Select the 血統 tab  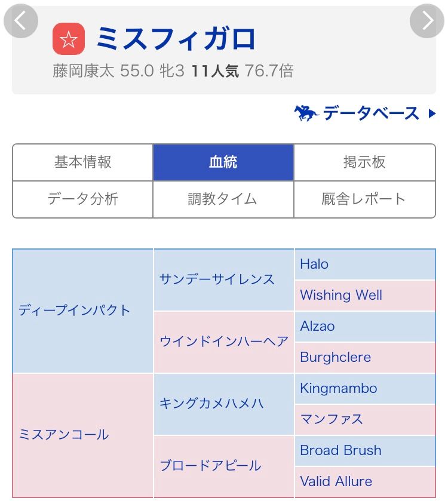click(223, 162)
